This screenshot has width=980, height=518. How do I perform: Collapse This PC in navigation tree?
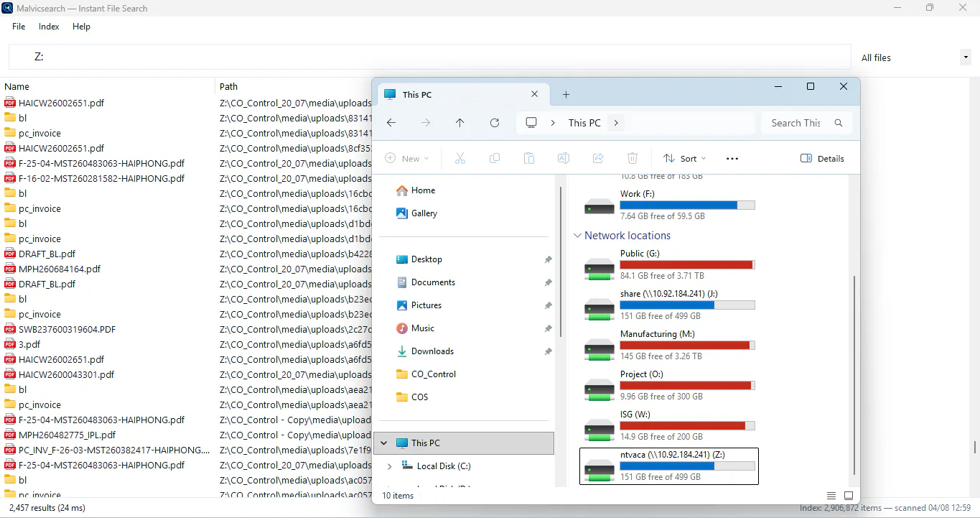point(383,443)
